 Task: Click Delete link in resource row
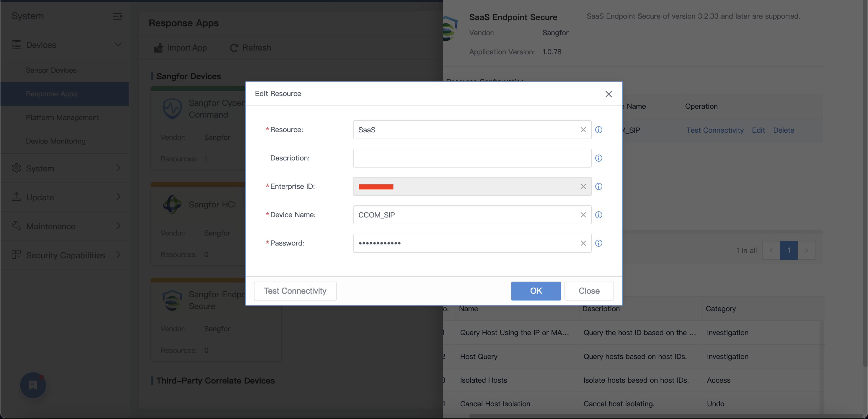784,130
